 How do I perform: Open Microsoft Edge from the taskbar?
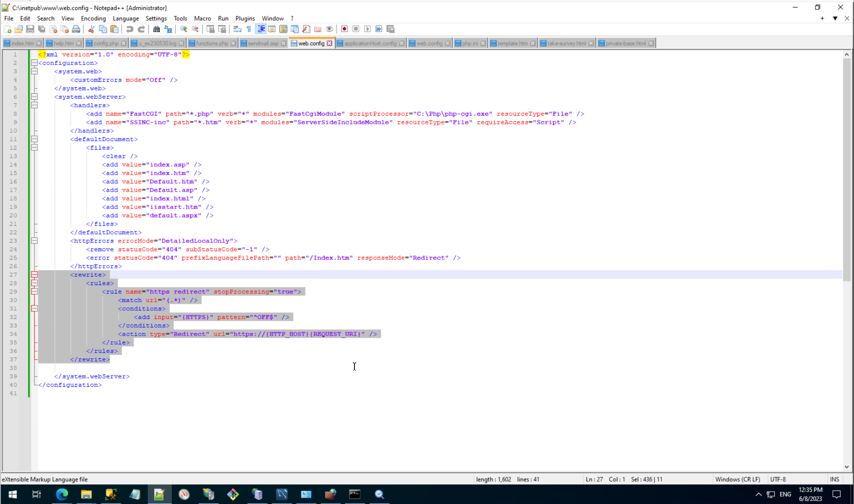(62, 494)
